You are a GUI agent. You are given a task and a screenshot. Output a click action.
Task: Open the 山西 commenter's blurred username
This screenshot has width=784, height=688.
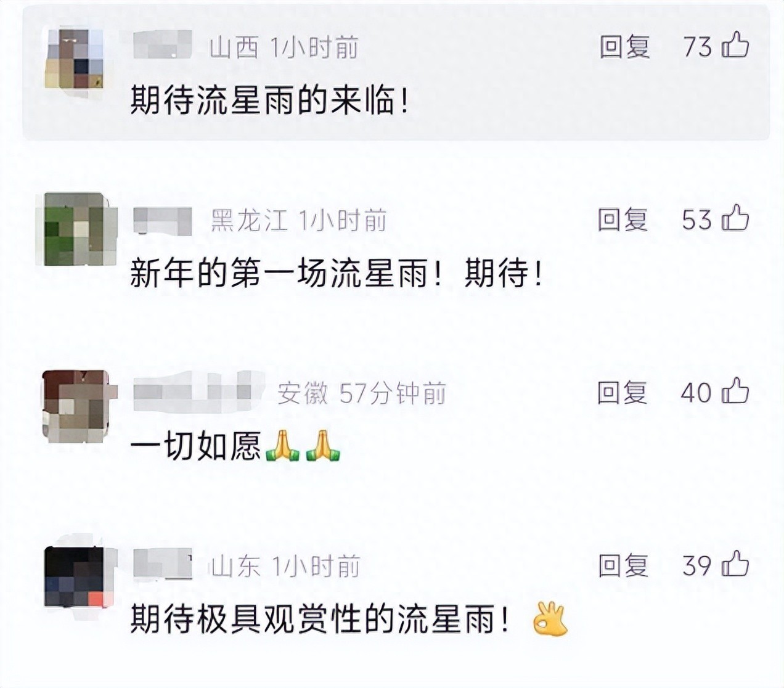163,45
